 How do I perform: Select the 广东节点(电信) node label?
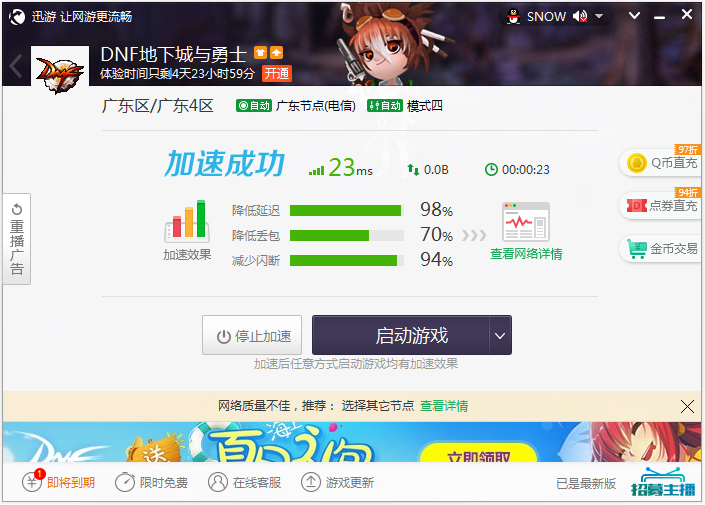coord(316,106)
